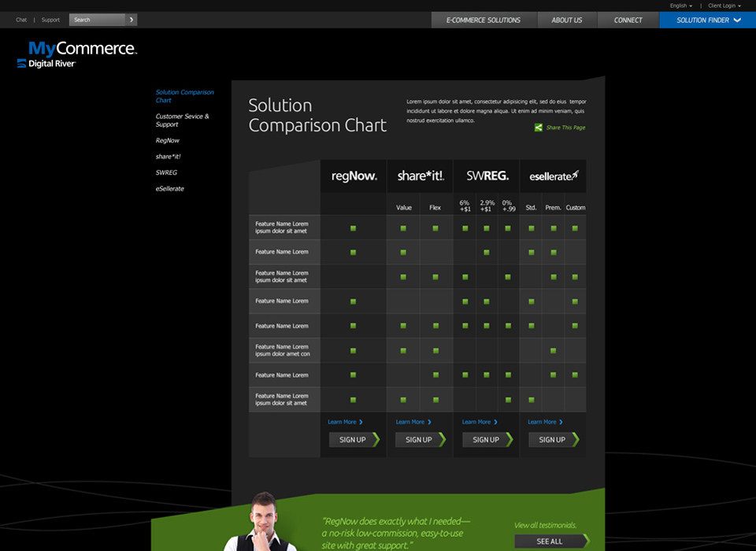Click Learn More under share*it! column
Screen dimensions: 756x551
pos(413,422)
